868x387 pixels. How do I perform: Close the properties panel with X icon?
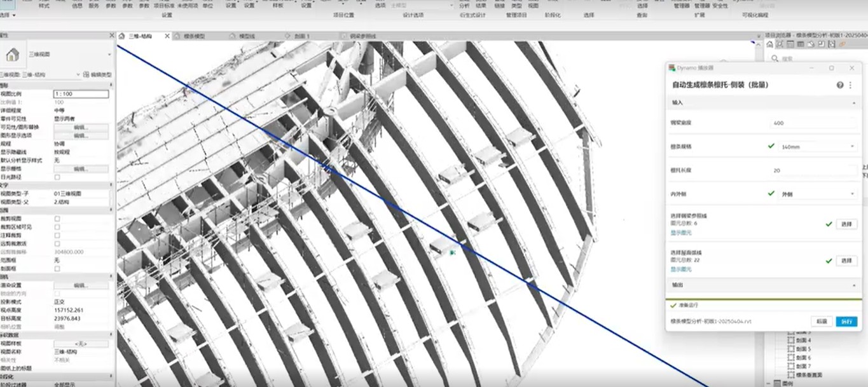(112, 36)
